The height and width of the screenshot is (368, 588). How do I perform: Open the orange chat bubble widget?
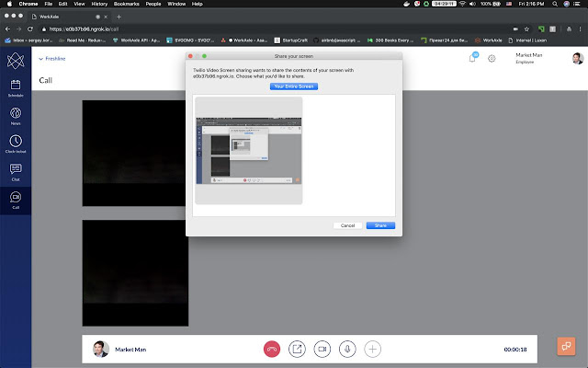pos(566,347)
